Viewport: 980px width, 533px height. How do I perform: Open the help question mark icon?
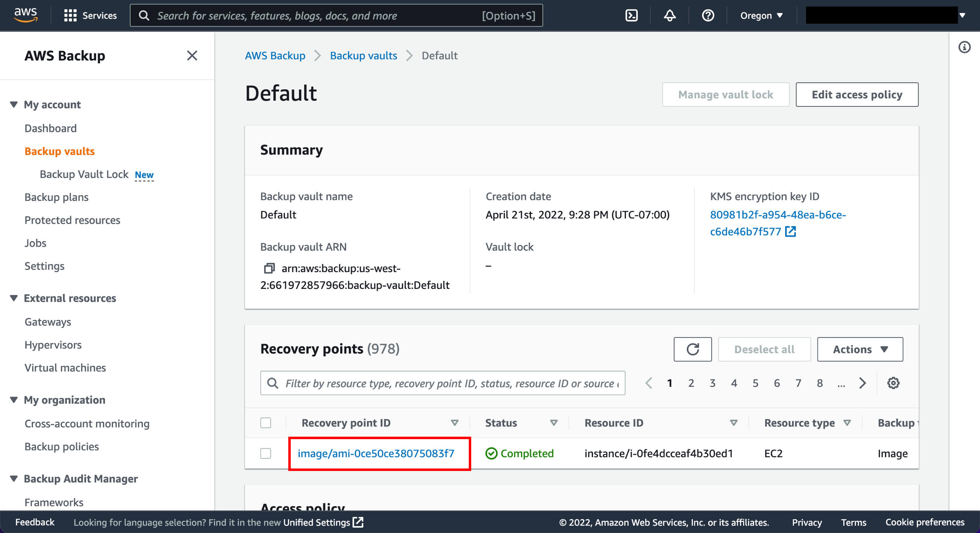[708, 16]
